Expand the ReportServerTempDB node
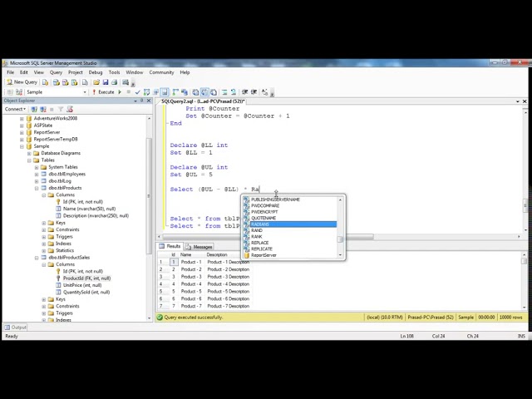This screenshot has width=532, height=399. pos(22,140)
